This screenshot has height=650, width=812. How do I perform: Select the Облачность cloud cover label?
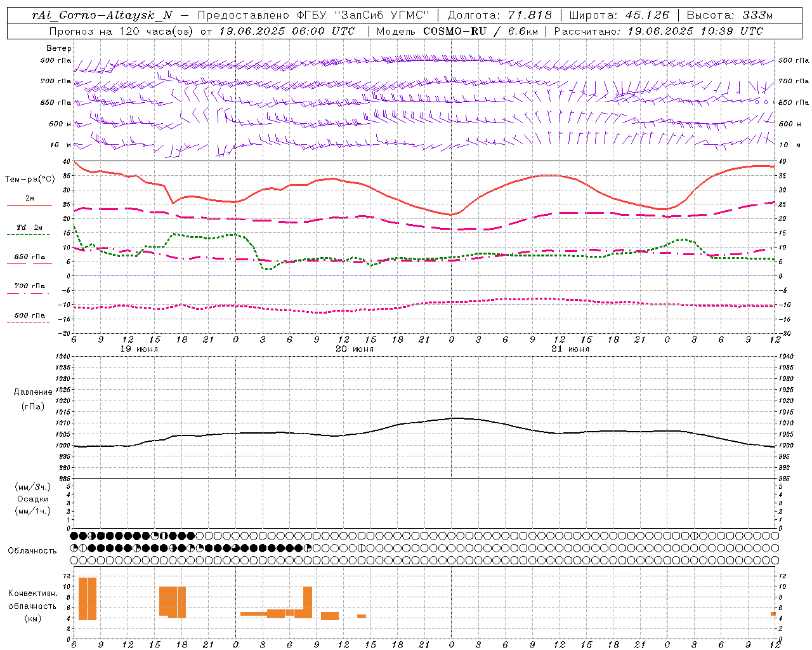click(32, 551)
